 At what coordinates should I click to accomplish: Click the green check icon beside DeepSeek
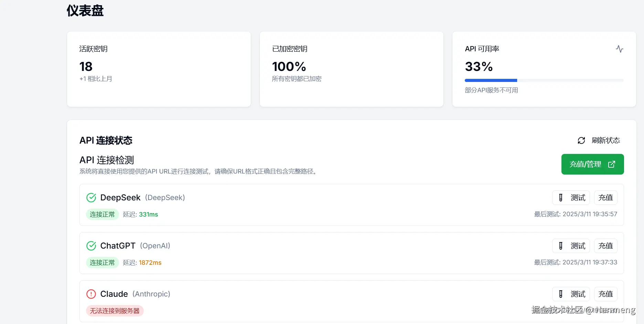click(91, 198)
